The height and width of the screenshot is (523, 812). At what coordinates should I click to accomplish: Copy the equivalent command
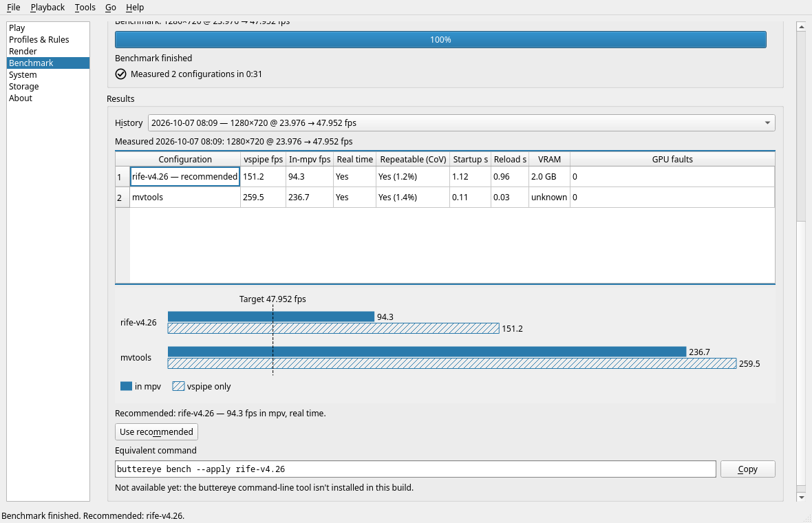click(747, 469)
